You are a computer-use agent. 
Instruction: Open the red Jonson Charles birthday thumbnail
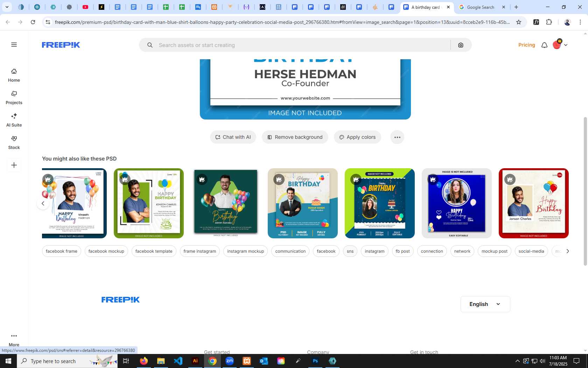pos(534,203)
